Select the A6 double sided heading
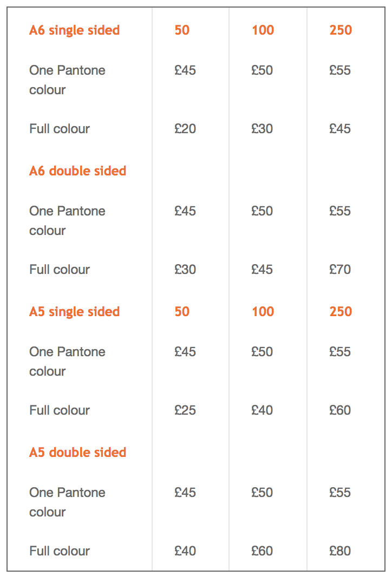Viewport: 392px width, 576px height. coord(78,171)
